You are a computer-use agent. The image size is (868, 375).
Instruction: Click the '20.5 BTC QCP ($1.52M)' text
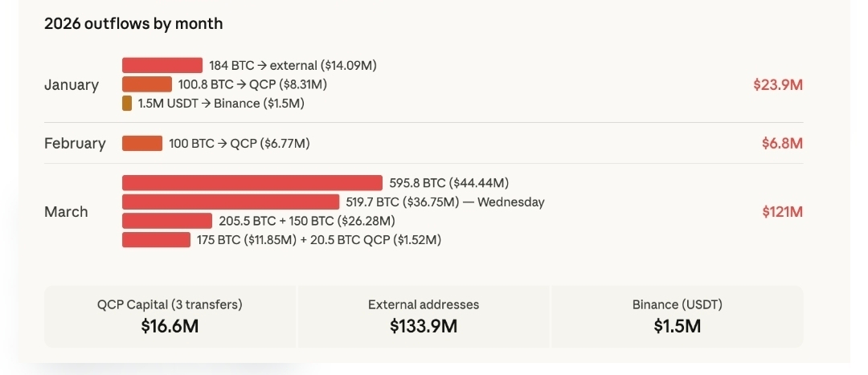click(375, 240)
